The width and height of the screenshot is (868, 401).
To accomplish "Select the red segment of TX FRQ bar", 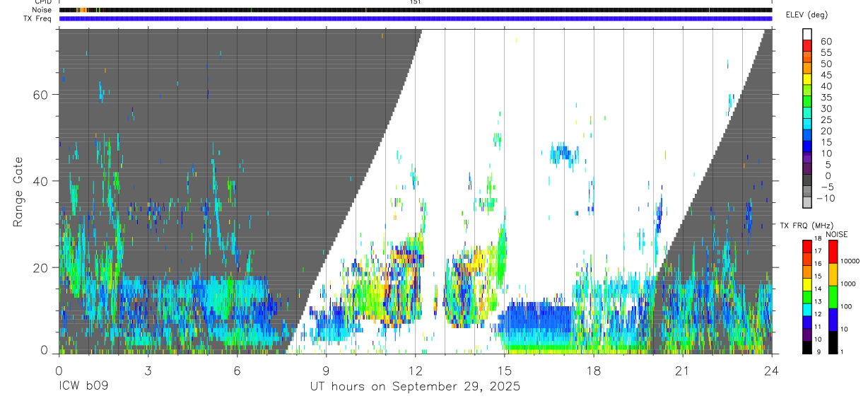I will point(808,246).
